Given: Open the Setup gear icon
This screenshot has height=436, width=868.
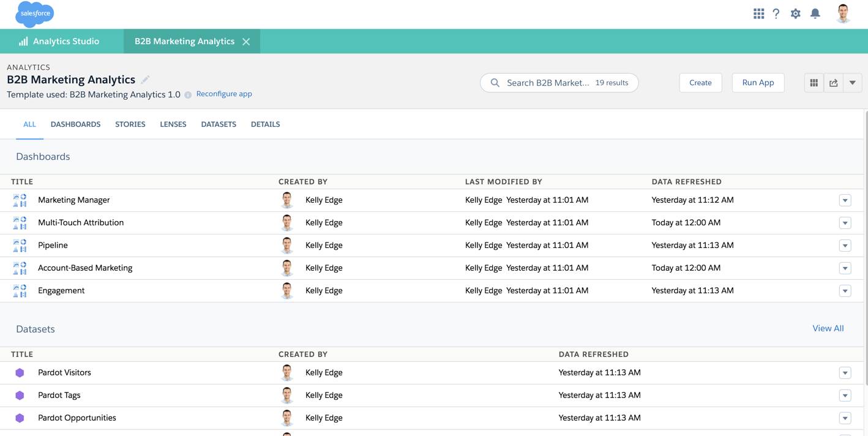Looking at the screenshot, I should [x=795, y=13].
